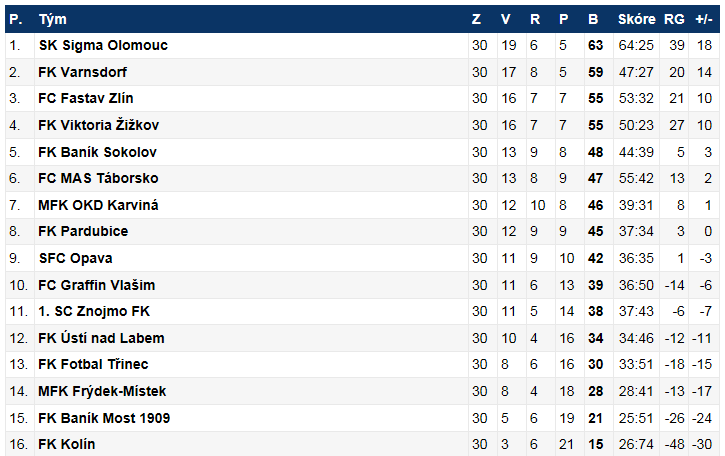Viewport: 725px width, 456px height.
Task: Open FK Baník Sokolov team entry
Action: pyautogui.click(x=97, y=152)
